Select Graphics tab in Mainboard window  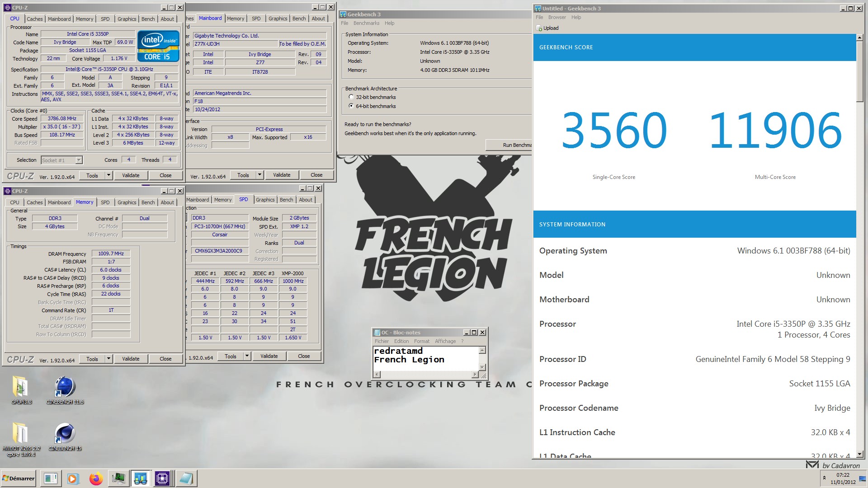pyautogui.click(x=278, y=19)
